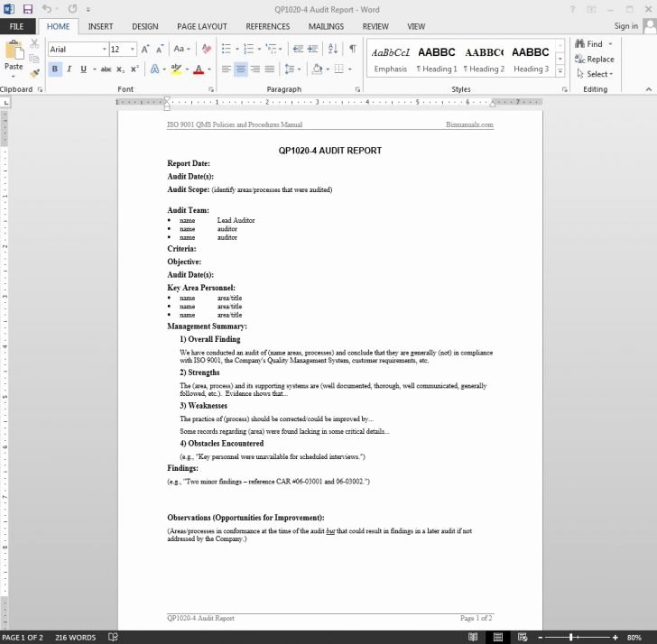Screen dimensions: 657x644
Task: Click the Paste clipboard icon
Action: pos(14,51)
